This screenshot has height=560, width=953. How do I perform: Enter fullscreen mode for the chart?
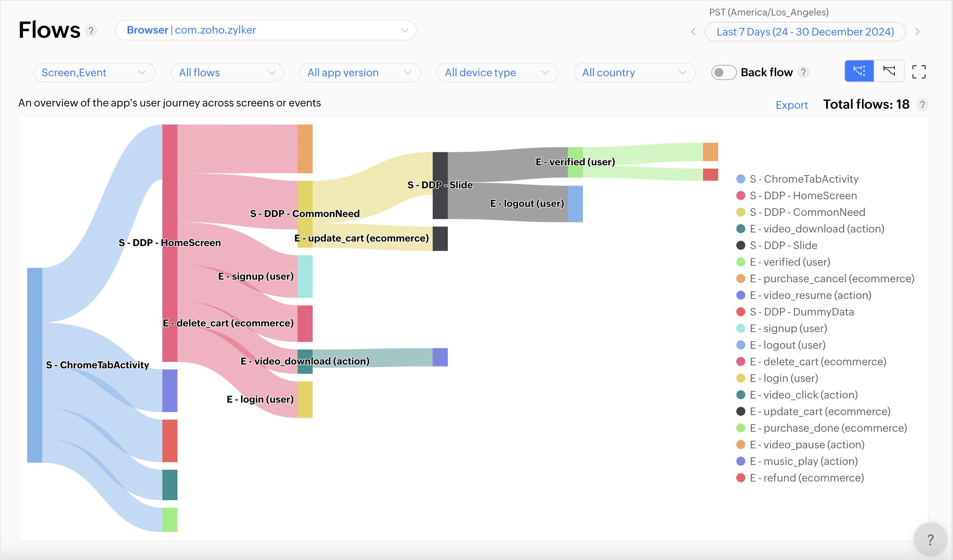919,72
